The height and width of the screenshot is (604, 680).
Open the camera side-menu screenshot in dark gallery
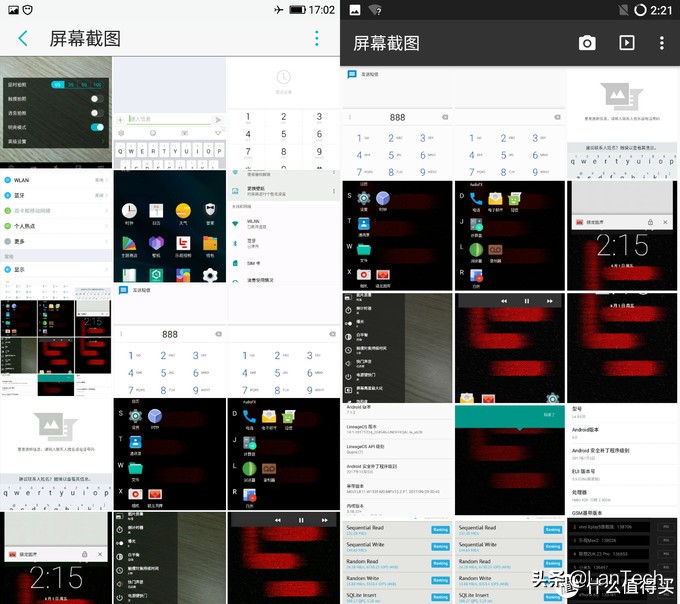[397, 348]
